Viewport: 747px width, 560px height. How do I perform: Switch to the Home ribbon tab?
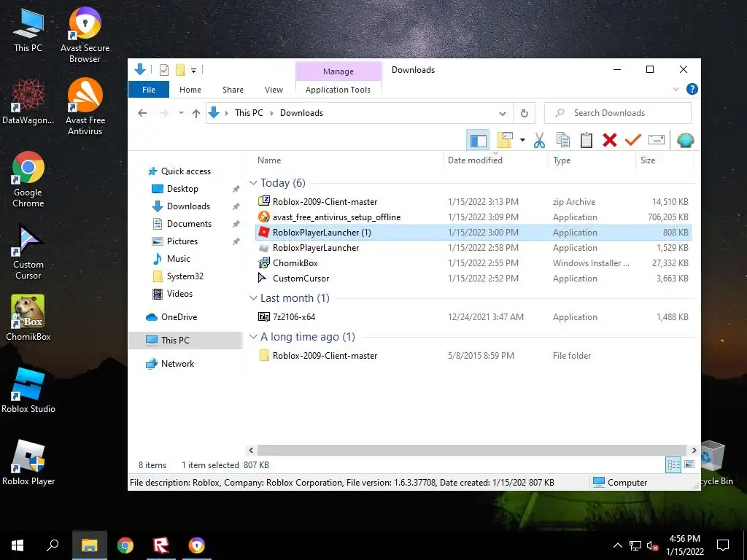click(190, 90)
